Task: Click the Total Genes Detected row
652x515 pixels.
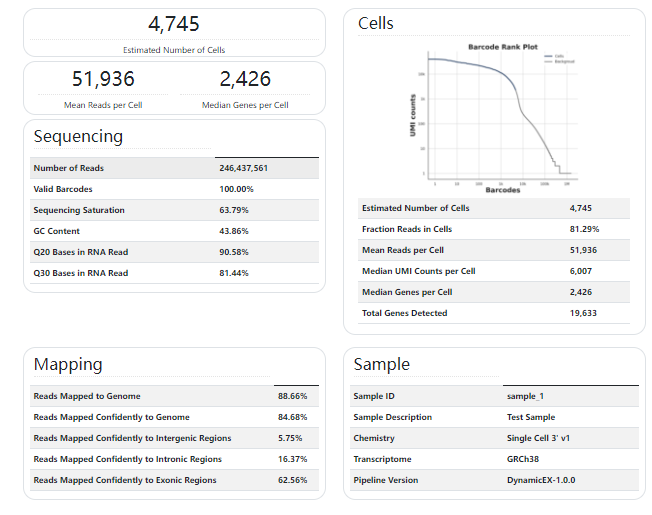Action: [x=494, y=313]
